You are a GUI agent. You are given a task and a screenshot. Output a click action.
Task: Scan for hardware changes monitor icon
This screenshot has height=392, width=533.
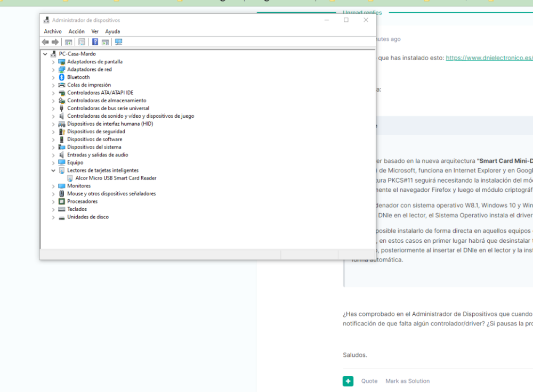pyautogui.click(x=119, y=42)
